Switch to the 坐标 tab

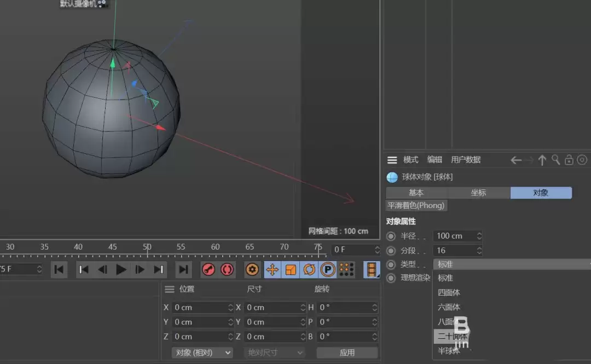(479, 193)
